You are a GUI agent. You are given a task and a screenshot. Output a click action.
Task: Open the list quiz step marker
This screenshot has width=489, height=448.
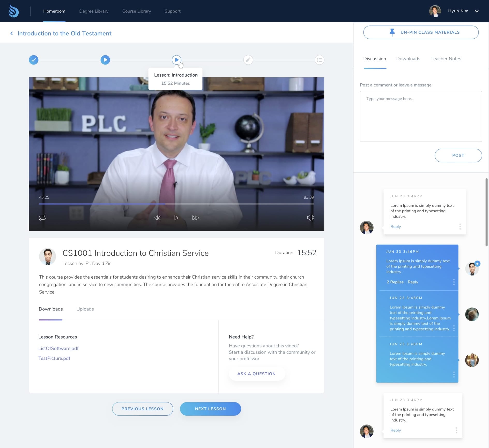coord(319,60)
